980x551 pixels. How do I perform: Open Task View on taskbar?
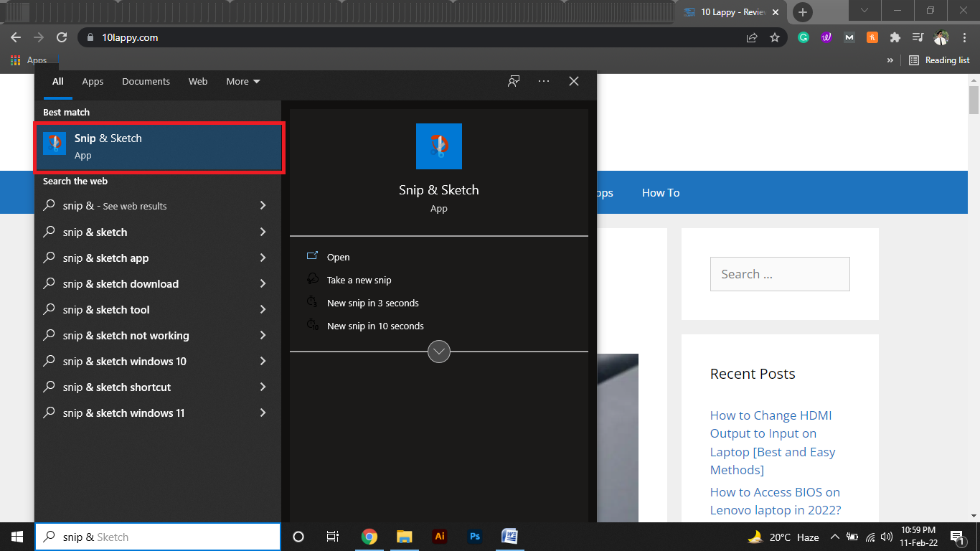(333, 537)
